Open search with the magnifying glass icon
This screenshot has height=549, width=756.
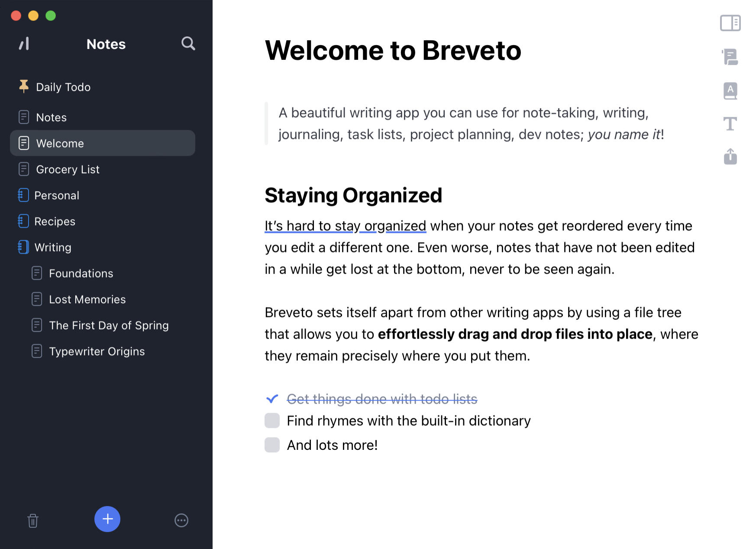point(188,43)
